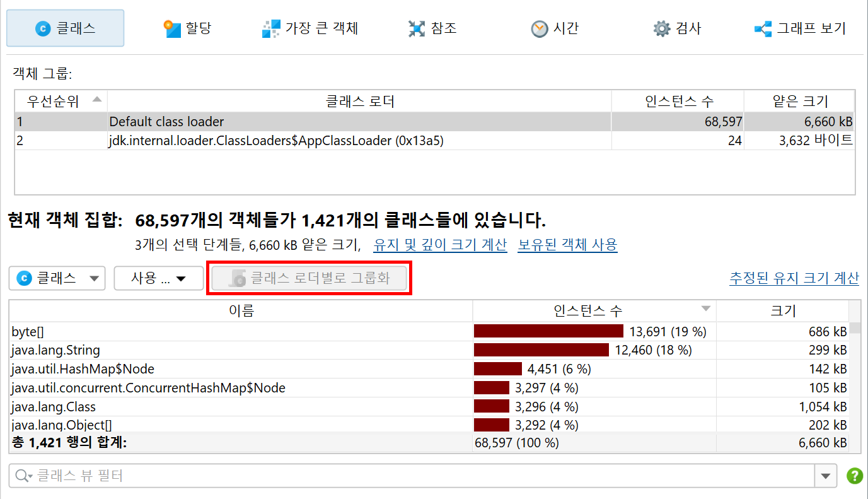Click the 크기 column header

(x=782, y=310)
